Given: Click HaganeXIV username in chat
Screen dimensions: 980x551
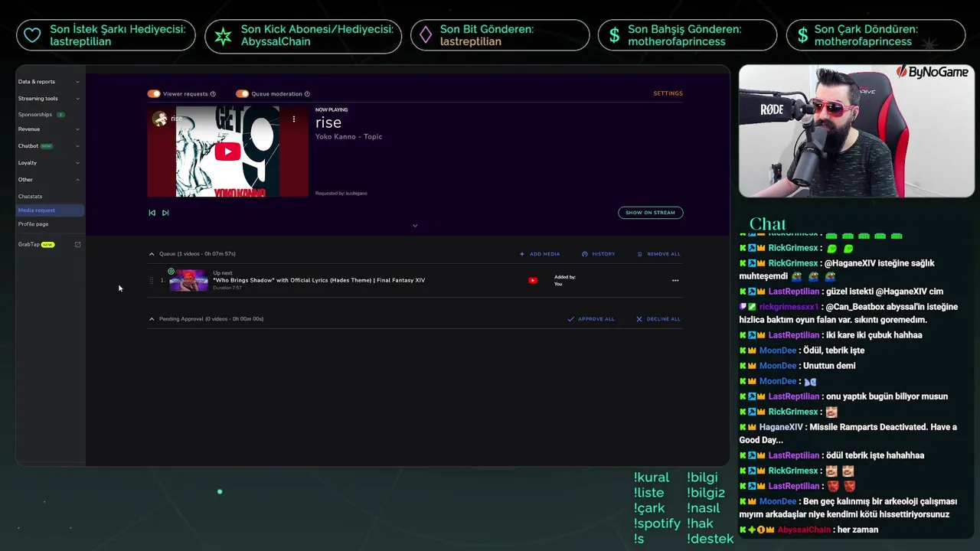Looking at the screenshot, I should (x=781, y=427).
